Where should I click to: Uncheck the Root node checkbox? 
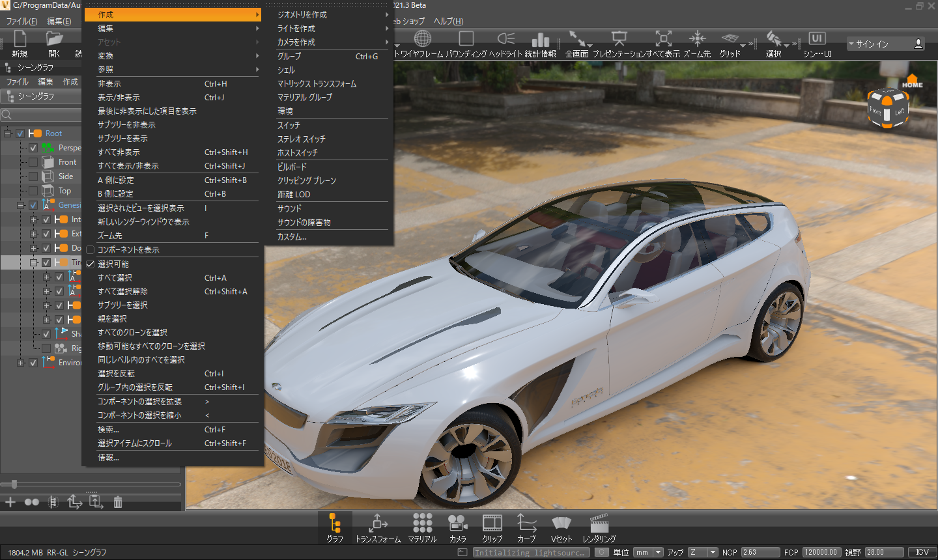(20, 133)
